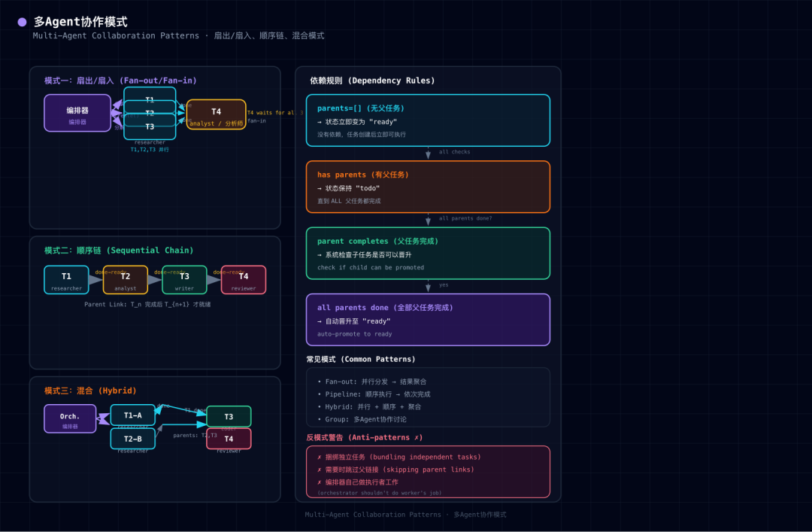
Task: Click the 反模式警告 (Anti-patterns ✗) heading
Action: (x=365, y=437)
